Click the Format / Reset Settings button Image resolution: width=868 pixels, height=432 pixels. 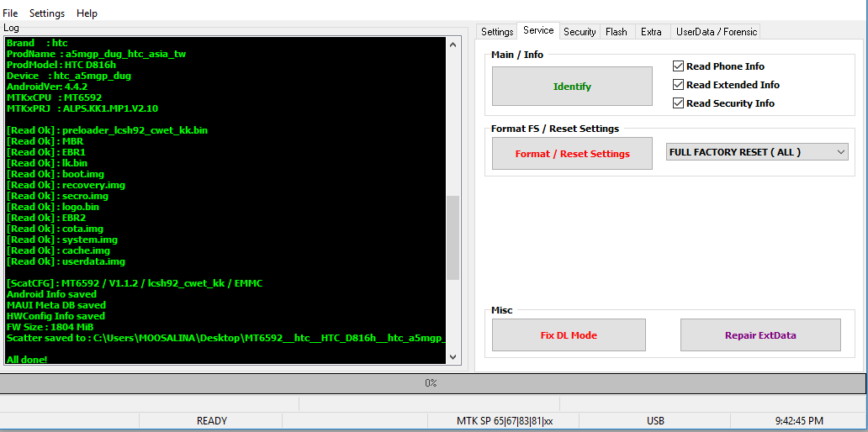tap(572, 154)
